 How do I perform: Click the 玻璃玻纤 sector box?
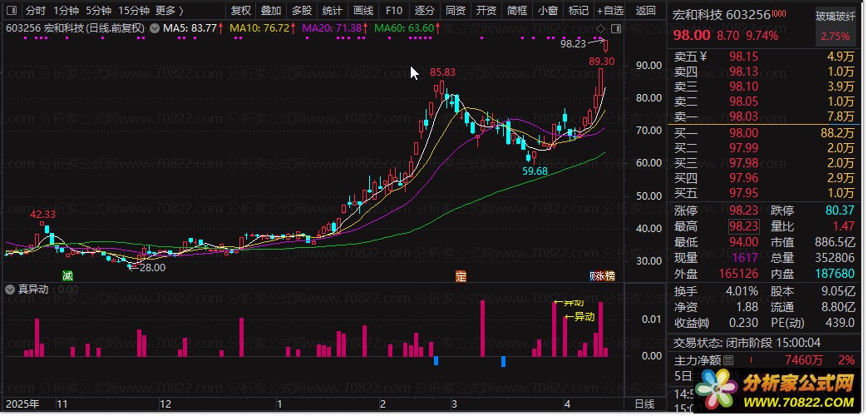click(836, 27)
